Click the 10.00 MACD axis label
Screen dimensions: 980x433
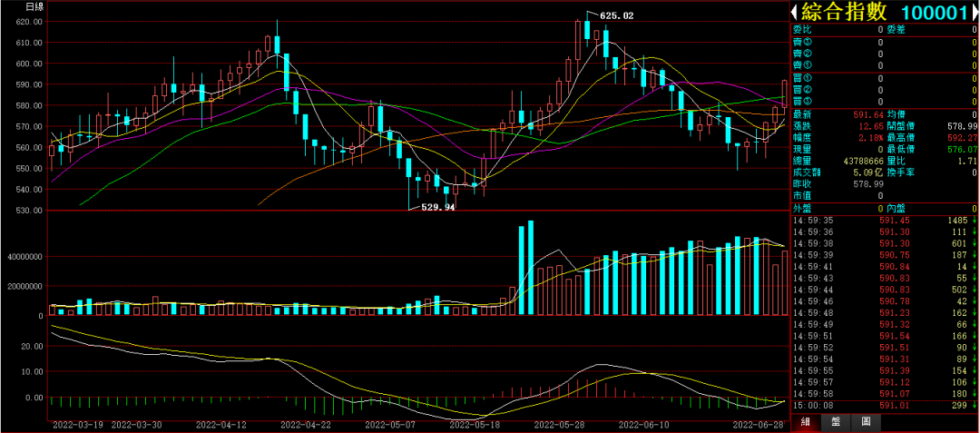(31, 371)
